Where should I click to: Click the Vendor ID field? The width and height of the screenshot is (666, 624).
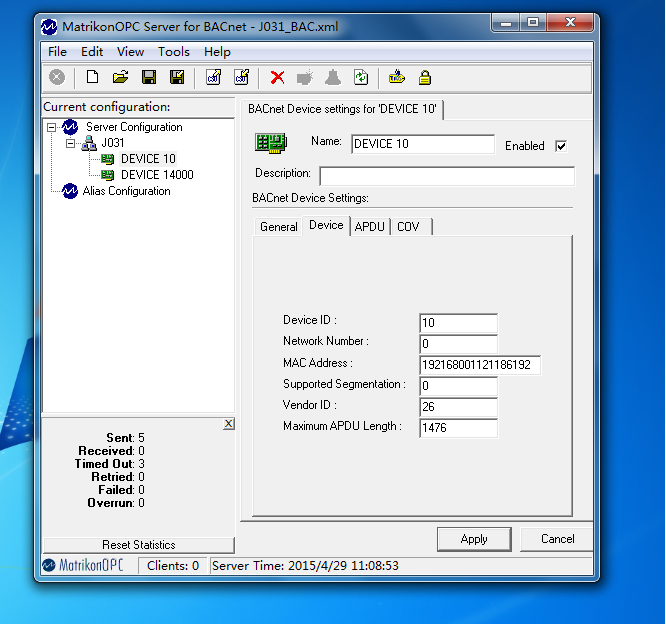tap(458, 407)
